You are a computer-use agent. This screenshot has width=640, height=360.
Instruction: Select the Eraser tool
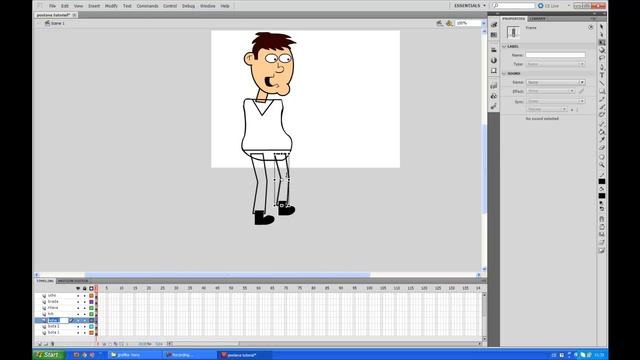(602, 148)
